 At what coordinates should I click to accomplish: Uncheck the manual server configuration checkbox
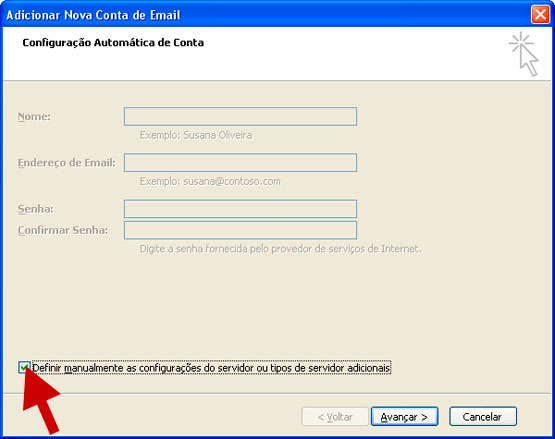coord(24,368)
